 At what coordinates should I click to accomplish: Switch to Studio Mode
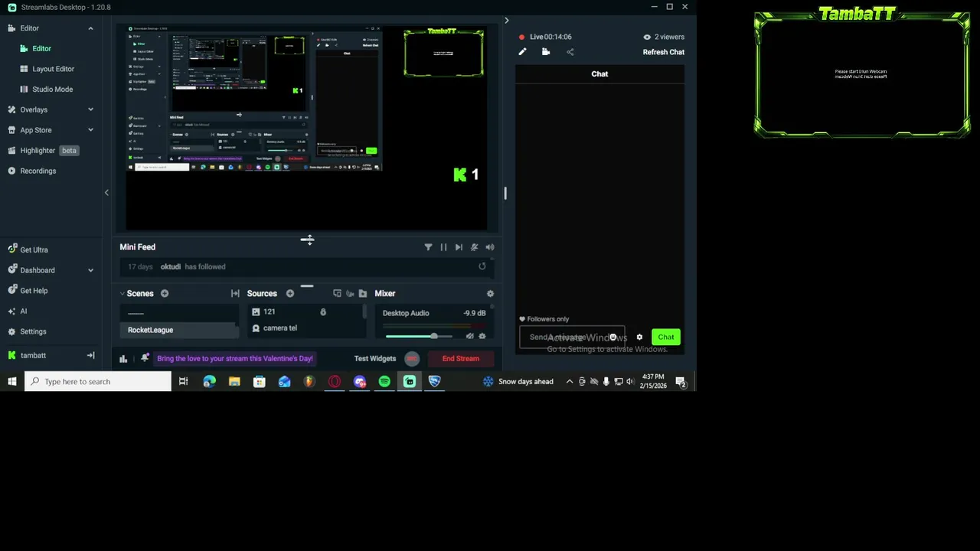click(52, 90)
